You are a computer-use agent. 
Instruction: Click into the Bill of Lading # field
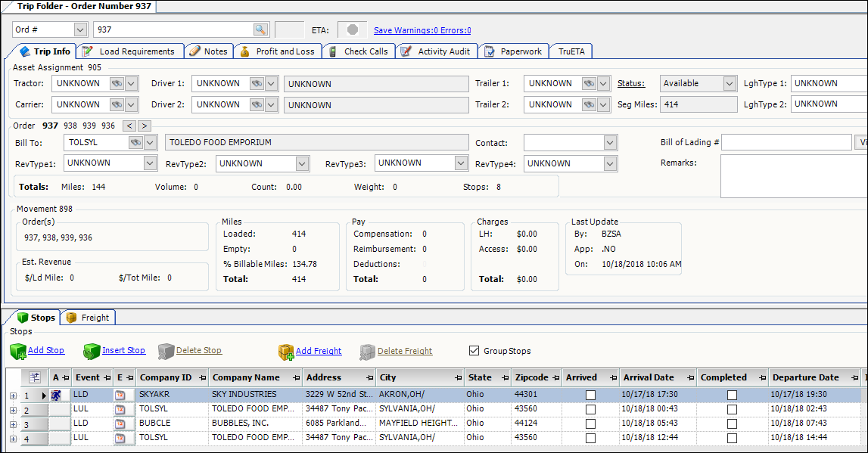[786, 142]
